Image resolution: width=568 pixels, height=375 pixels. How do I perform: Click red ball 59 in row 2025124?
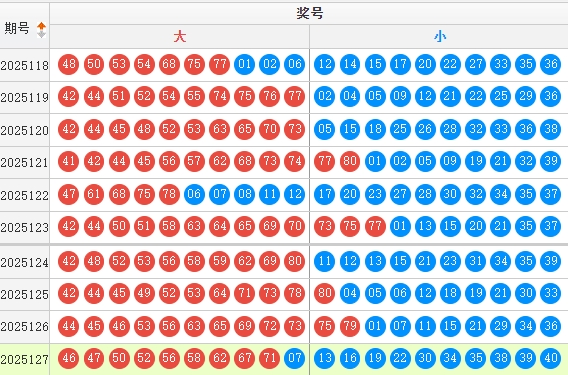click(220, 261)
